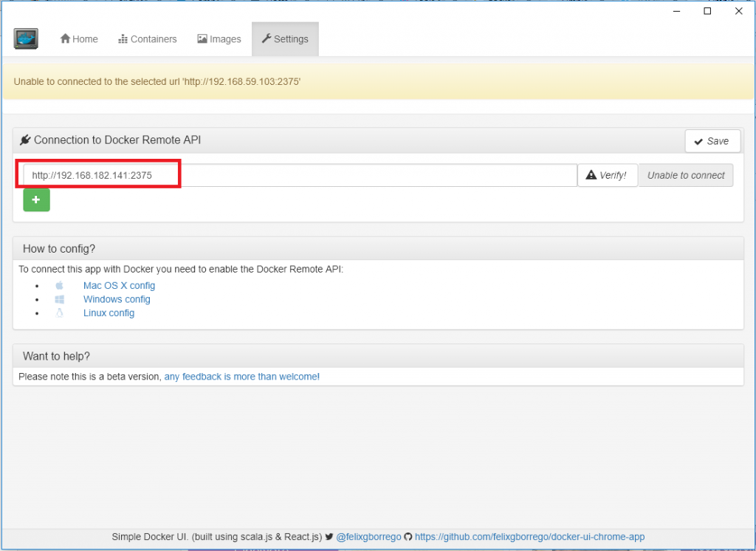This screenshot has height=551, width=756.
Task: Click the Docker UI whale logo
Action: (26, 39)
